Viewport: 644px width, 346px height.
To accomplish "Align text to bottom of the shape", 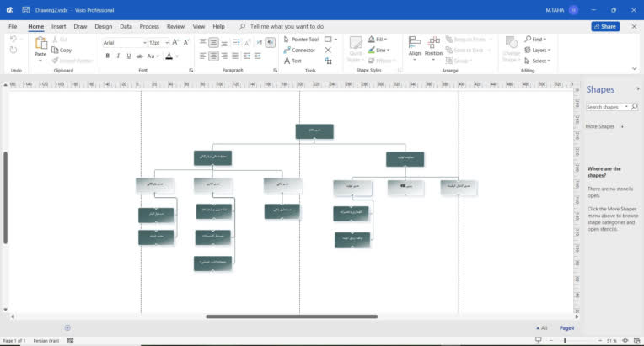I will point(224,42).
